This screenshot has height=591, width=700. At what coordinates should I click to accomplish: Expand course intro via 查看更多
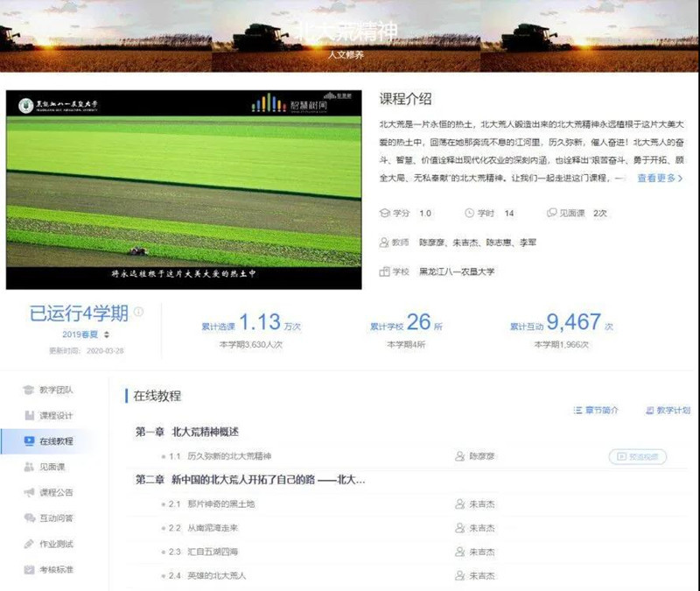[660, 178]
